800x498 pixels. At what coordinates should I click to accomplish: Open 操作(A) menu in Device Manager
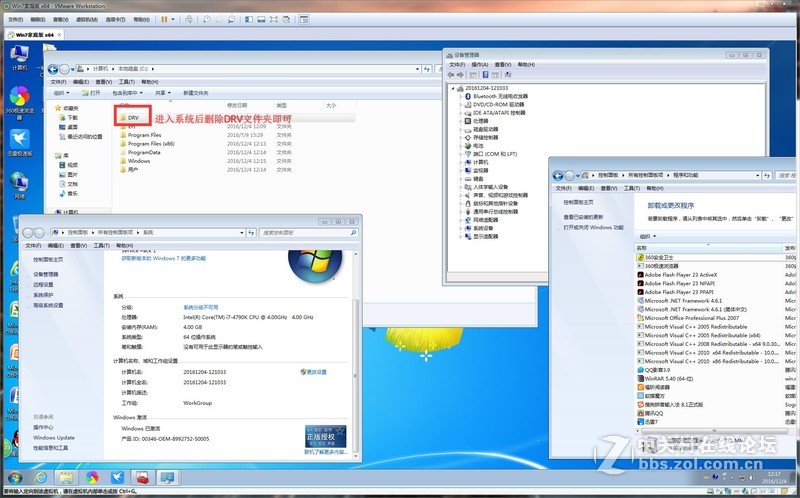480,65
